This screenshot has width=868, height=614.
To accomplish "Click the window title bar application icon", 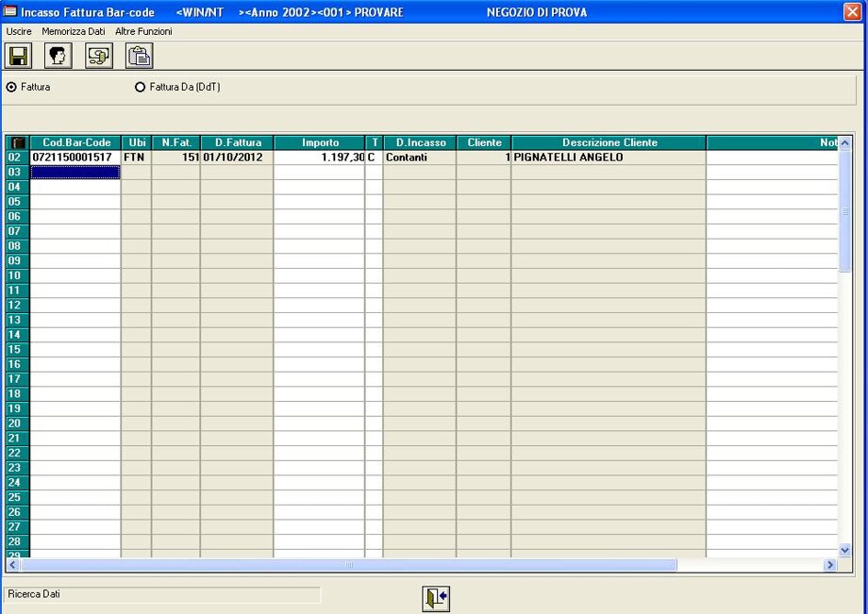I will (x=10, y=12).
